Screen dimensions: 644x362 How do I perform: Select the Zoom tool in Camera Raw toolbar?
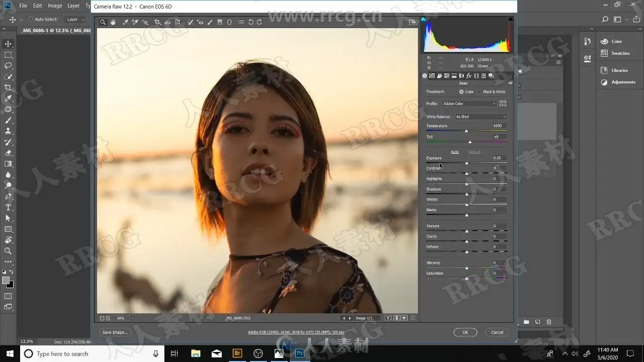[x=103, y=22]
